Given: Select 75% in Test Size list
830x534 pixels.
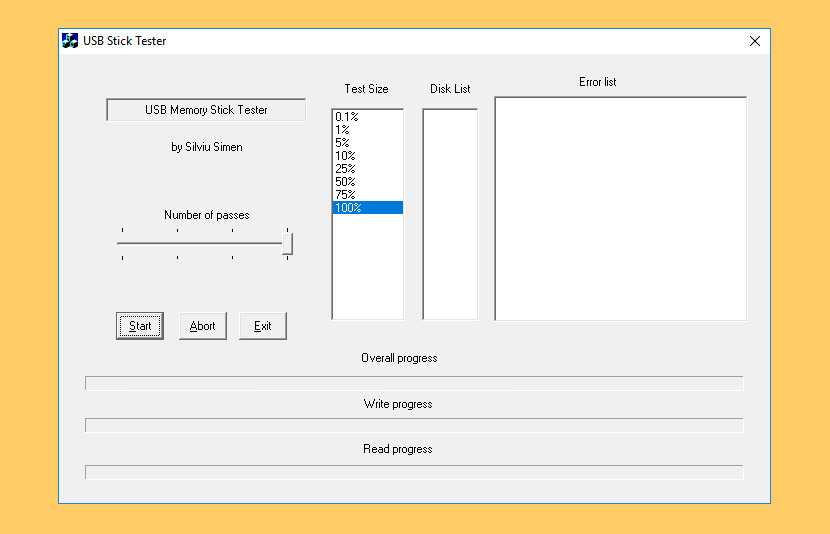Looking at the screenshot, I should [x=345, y=195].
